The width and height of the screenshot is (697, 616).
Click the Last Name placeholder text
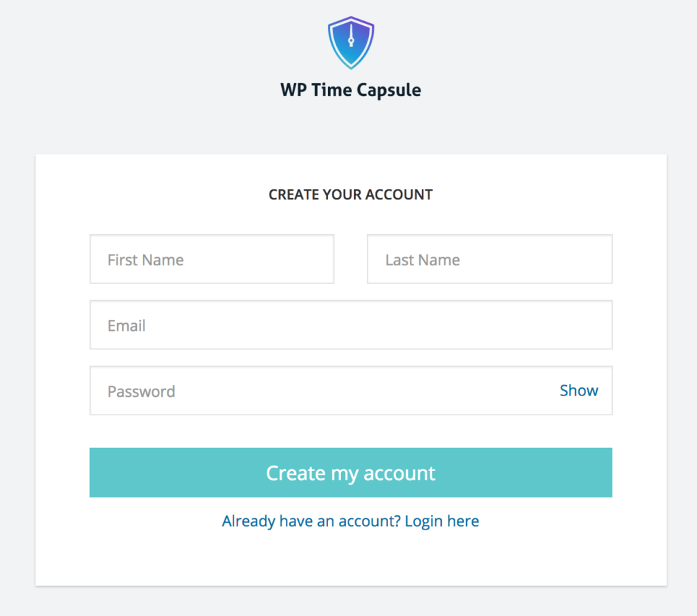tap(422, 260)
